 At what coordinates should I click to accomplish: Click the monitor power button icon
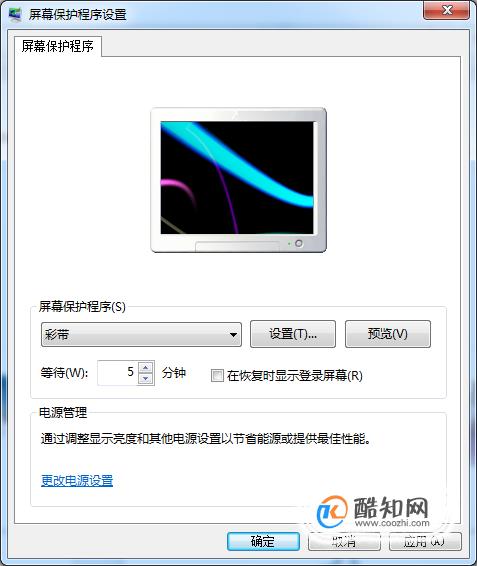[299, 243]
